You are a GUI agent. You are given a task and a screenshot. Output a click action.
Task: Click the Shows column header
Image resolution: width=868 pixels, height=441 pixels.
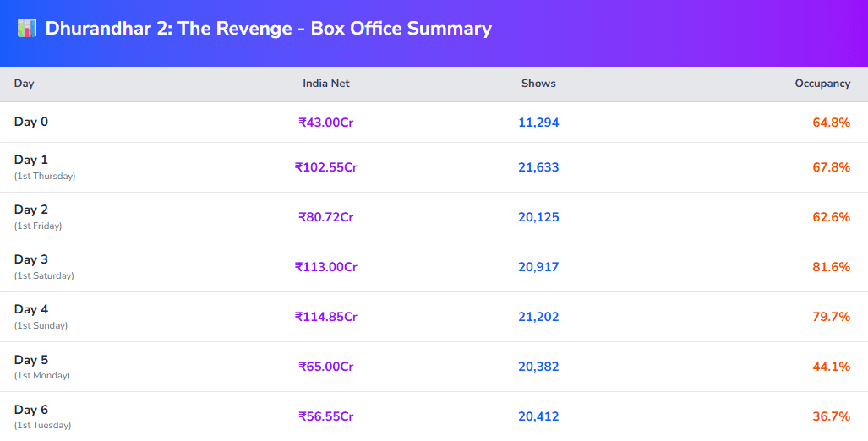coord(538,84)
